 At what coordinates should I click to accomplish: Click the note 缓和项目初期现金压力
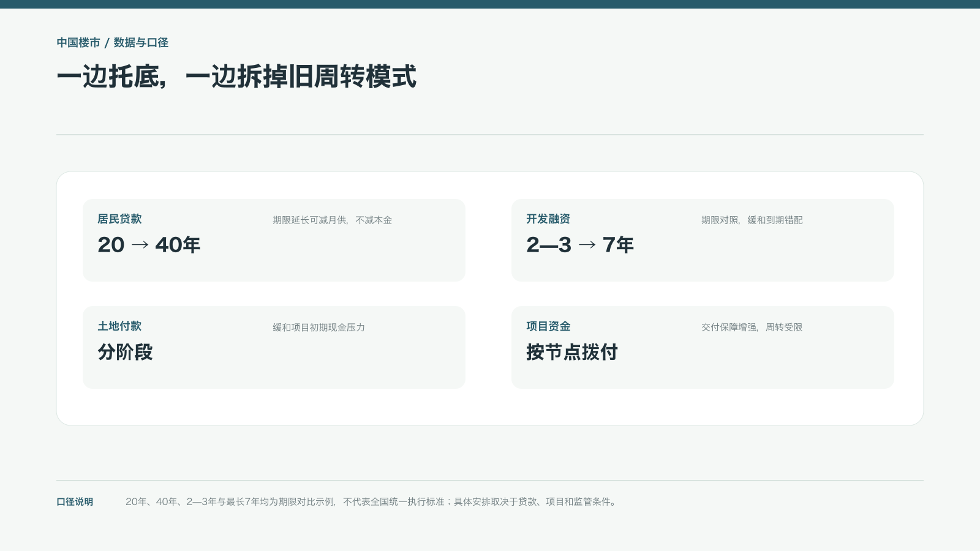pos(318,328)
